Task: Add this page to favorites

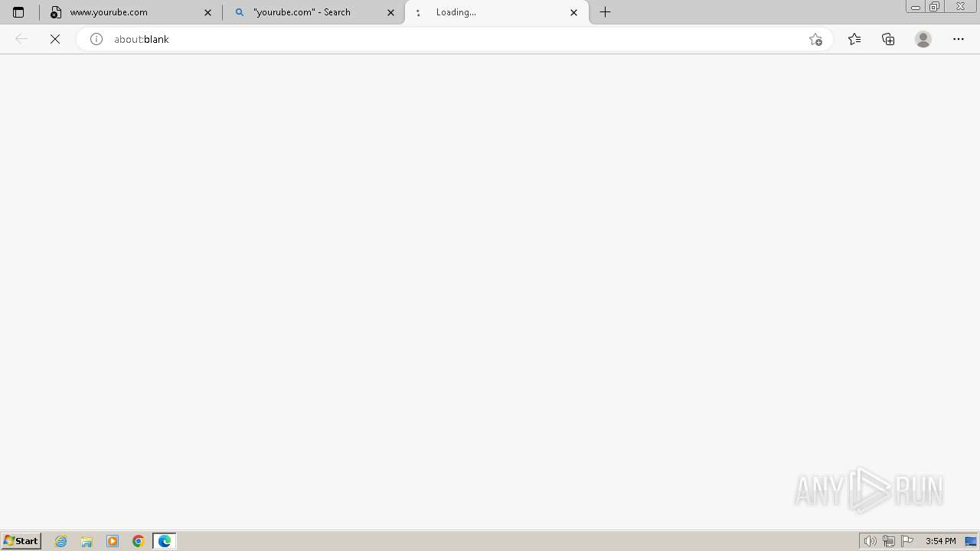Action: click(x=815, y=39)
